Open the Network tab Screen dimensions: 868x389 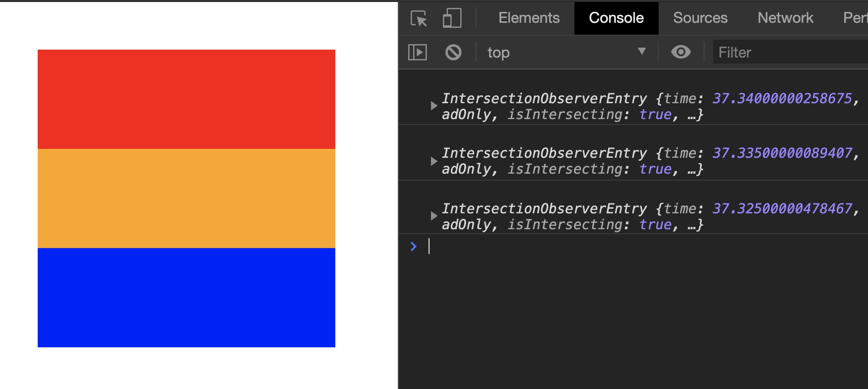pyautogui.click(x=785, y=18)
